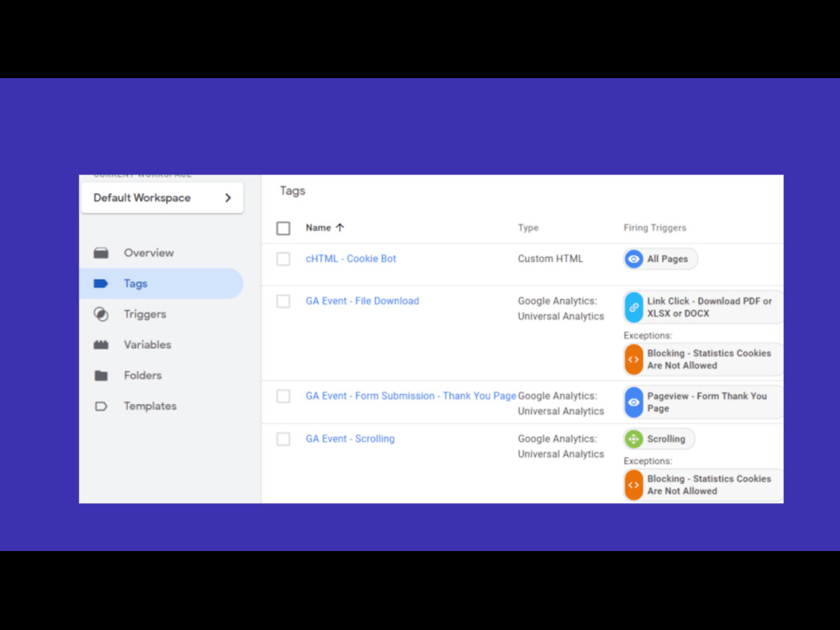Click the green Scrolling trigger icon
This screenshot has width=840, height=630.
633,439
